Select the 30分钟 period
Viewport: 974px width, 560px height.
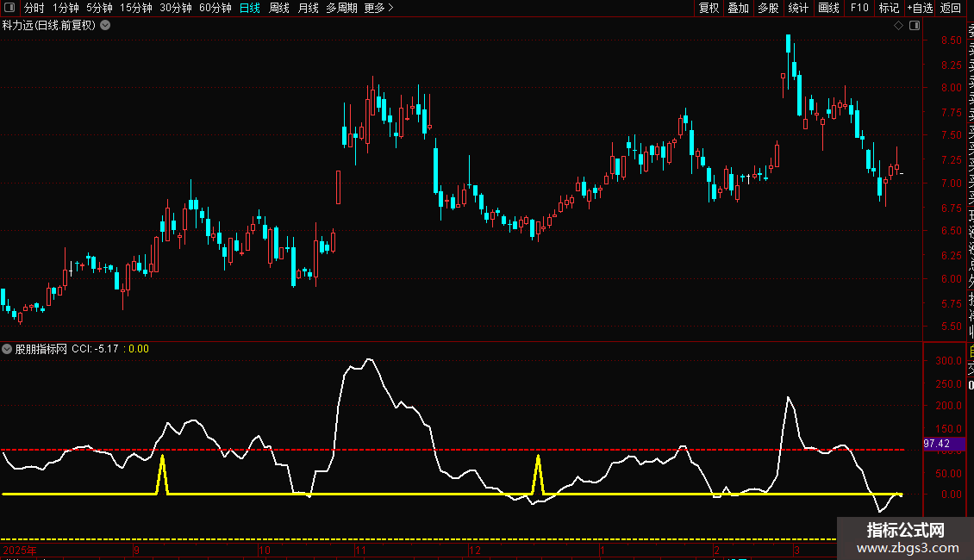point(175,8)
